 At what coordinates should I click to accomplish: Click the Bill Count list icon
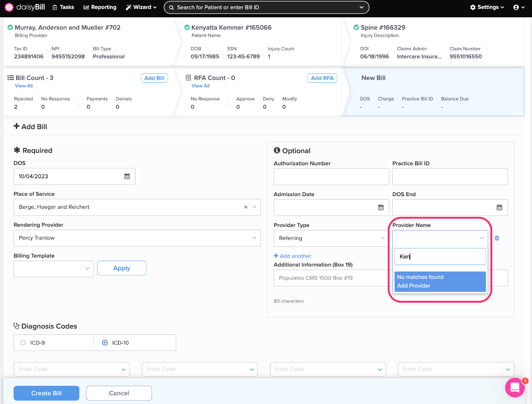[x=11, y=77]
